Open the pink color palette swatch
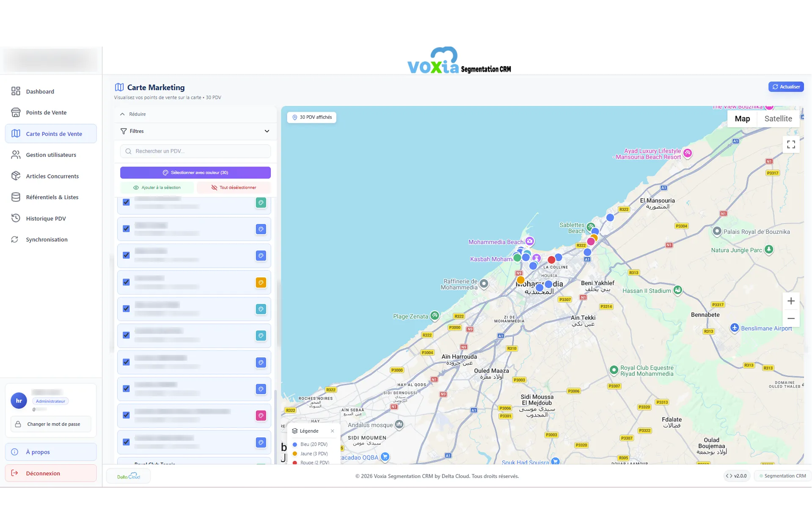The image size is (812, 507). (261, 416)
